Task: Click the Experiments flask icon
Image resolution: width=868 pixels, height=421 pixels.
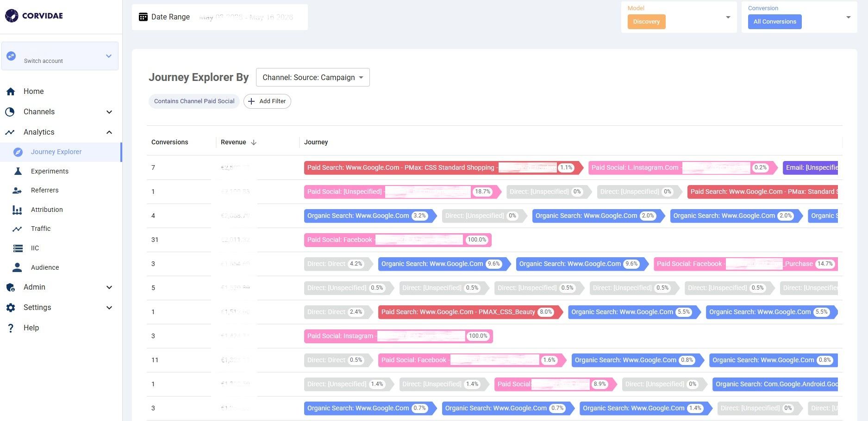Action: click(x=18, y=171)
